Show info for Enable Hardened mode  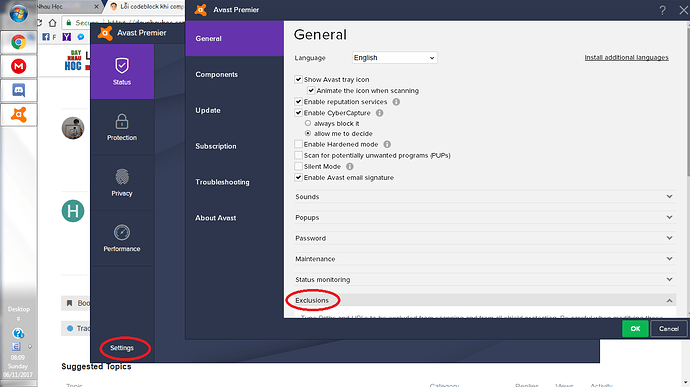387,144
